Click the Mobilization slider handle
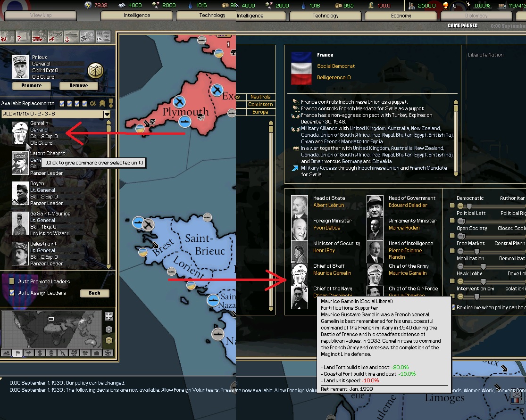Viewport: 526px width, 420px height. tap(484, 266)
